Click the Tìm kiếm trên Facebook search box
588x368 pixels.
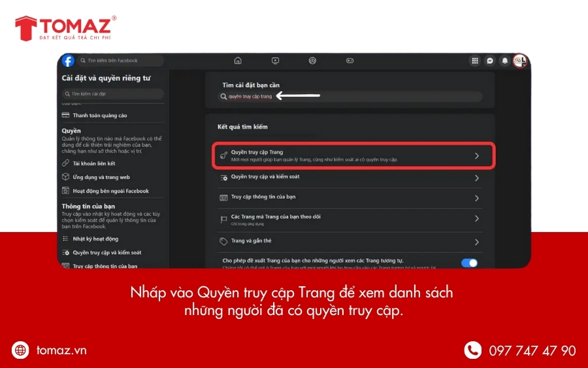coord(121,61)
